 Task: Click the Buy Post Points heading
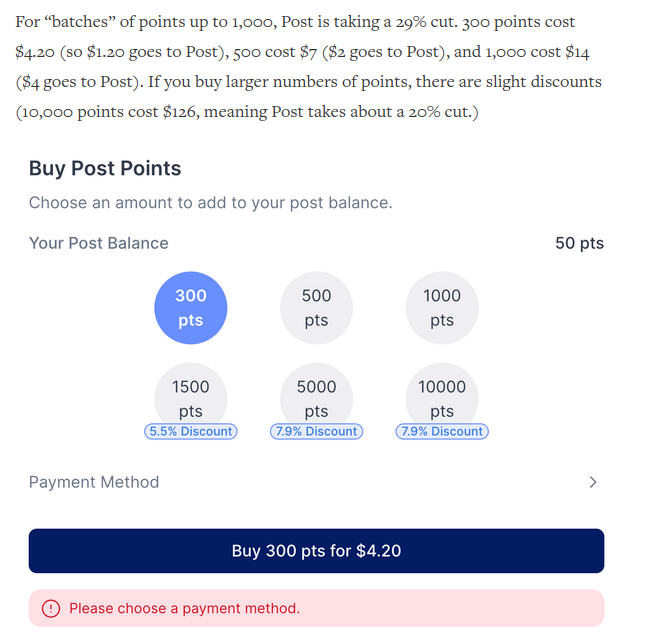pyautogui.click(x=105, y=169)
